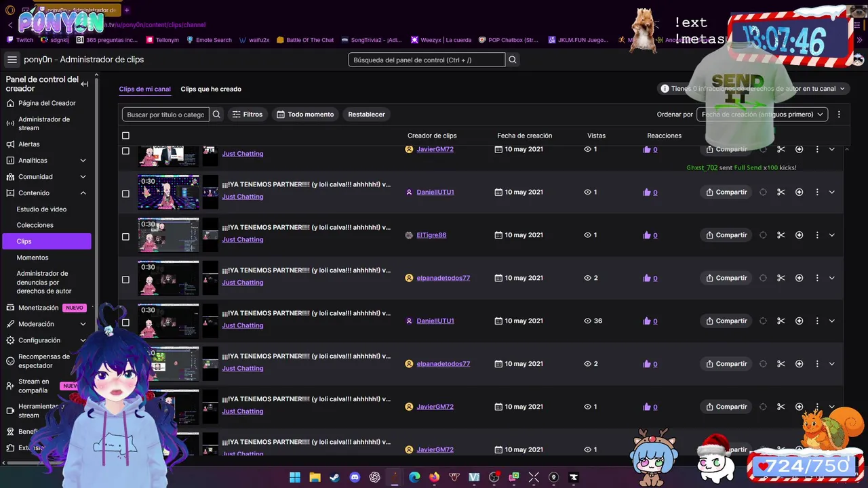868x488 pixels.
Task: Expand the Comunidad sidebar section
Action: 83,177
